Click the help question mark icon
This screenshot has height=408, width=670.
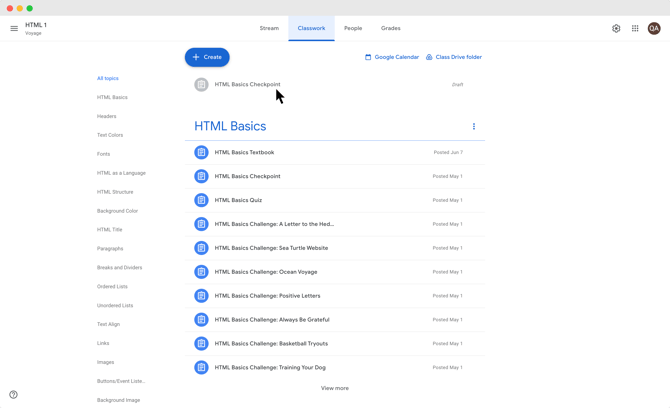[x=13, y=395]
